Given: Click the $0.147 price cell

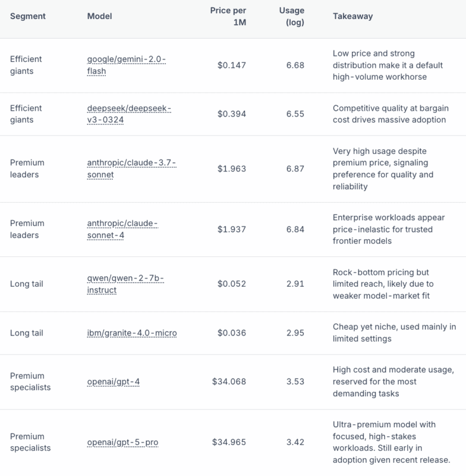Looking at the screenshot, I should 232,65.
